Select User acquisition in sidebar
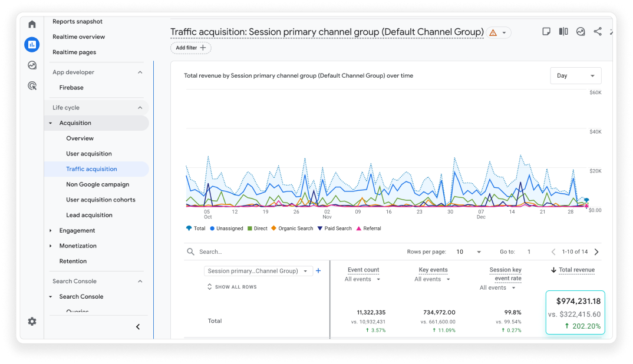This screenshot has height=364, width=633. pyautogui.click(x=88, y=154)
